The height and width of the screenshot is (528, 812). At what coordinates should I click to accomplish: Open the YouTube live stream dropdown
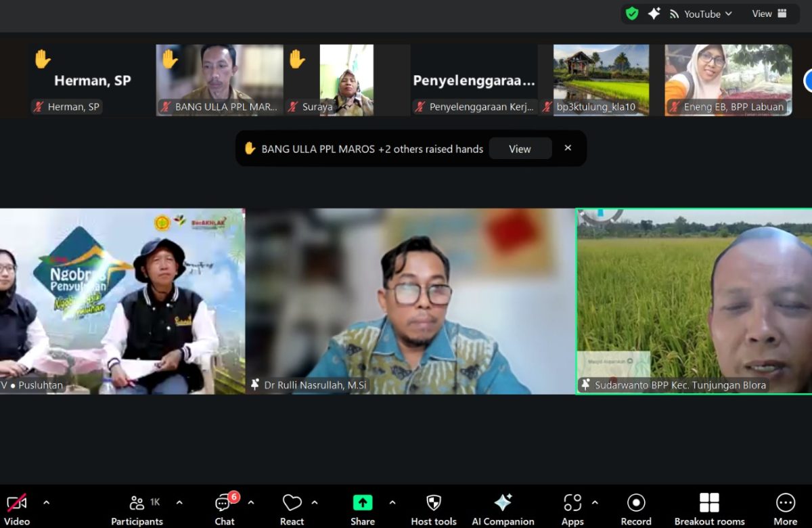(701, 14)
